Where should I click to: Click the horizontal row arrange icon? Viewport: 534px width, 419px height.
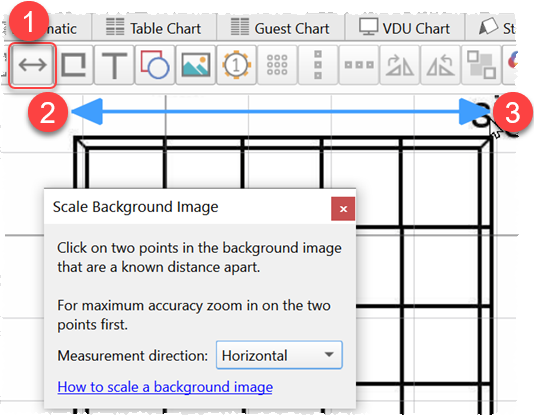tap(359, 65)
